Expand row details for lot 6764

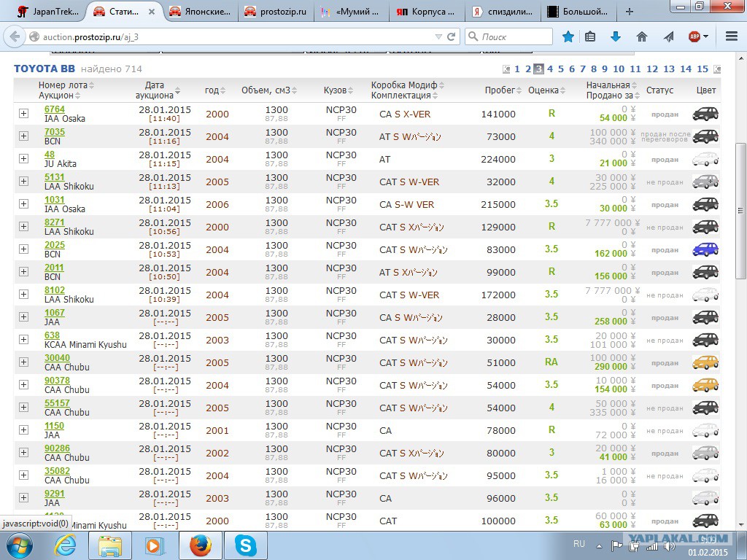pos(23,113)
